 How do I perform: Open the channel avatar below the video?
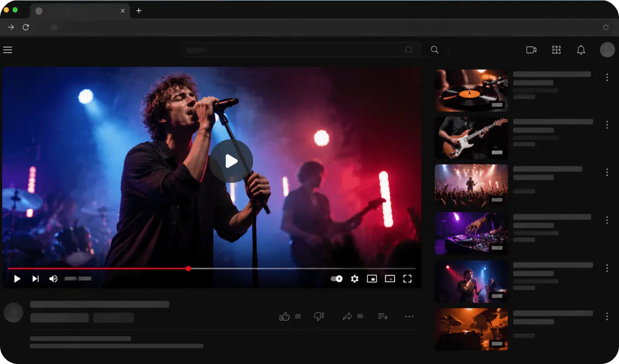tap(13, 313)
